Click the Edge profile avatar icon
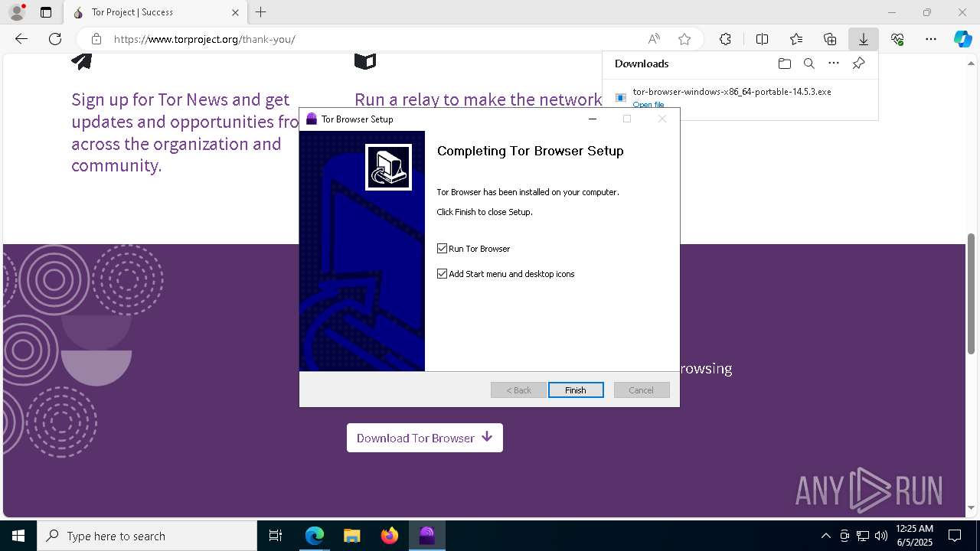Image resolution: width=980 pixels, height=551 pixels. [16, 12]
